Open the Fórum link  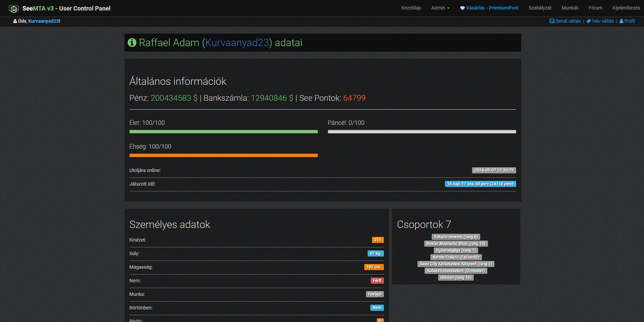(595, 8)
